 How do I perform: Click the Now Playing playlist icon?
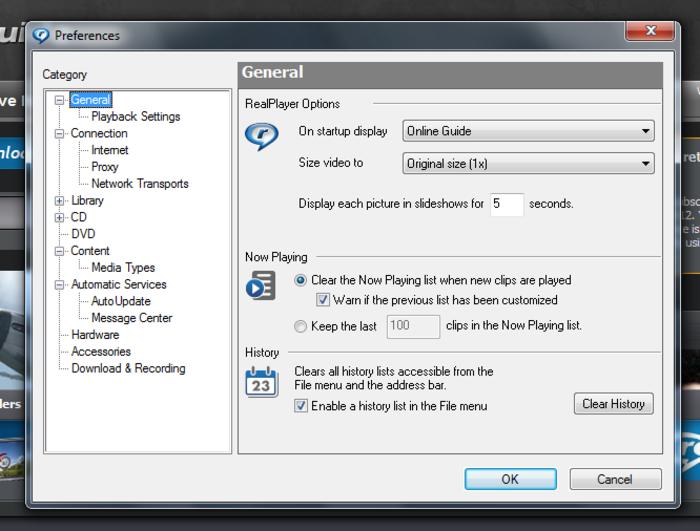[x=260, y=286]
